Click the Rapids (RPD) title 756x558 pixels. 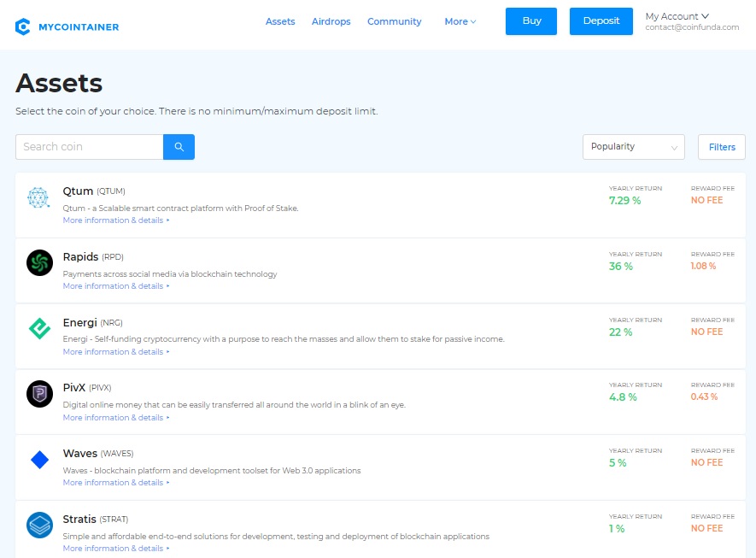93,256
